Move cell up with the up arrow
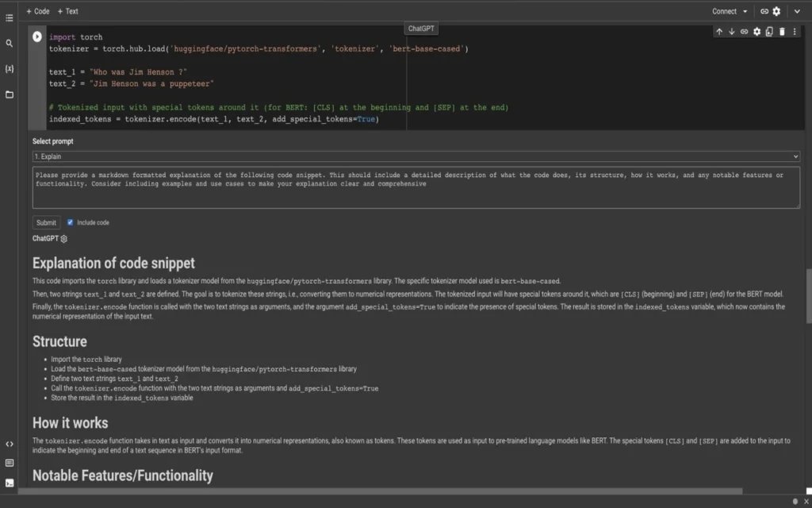Viewport: 812px width, 508px height. coord(719,32)
